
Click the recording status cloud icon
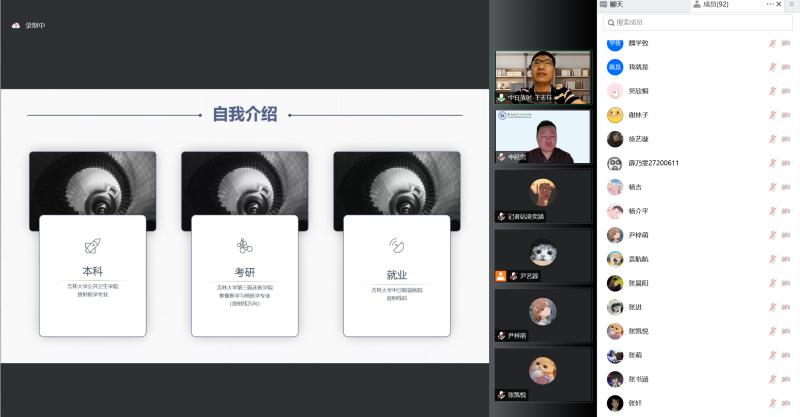tap(16, 25)
